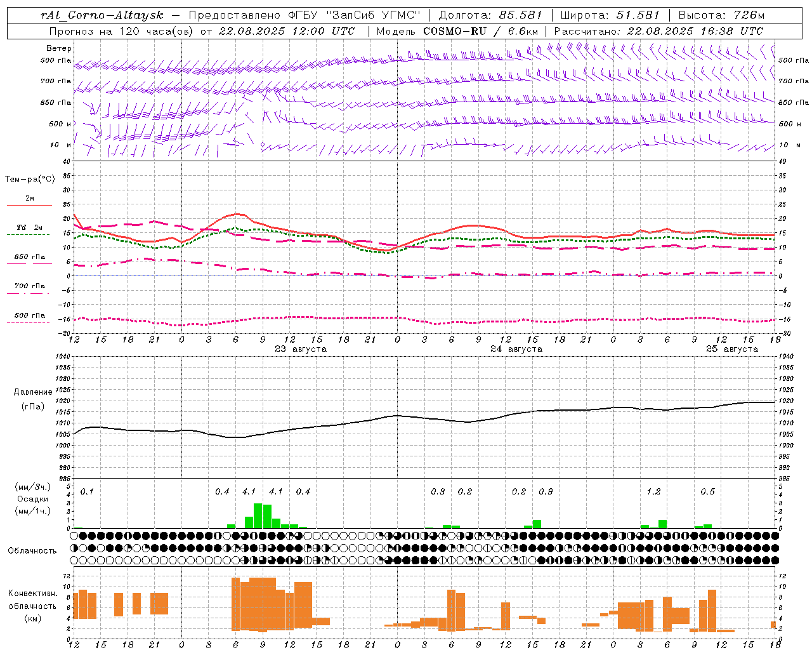This screenshot has height=650, width=812.
Task: Click the model name COSMO-RU / 6.6км
Action: tap(480, 31)
